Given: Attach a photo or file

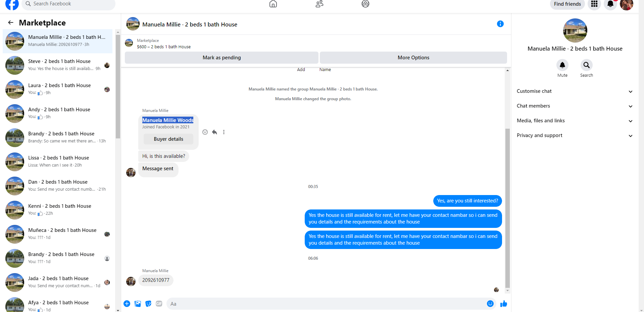Looking at the screenshot, I should click(138, 304).
